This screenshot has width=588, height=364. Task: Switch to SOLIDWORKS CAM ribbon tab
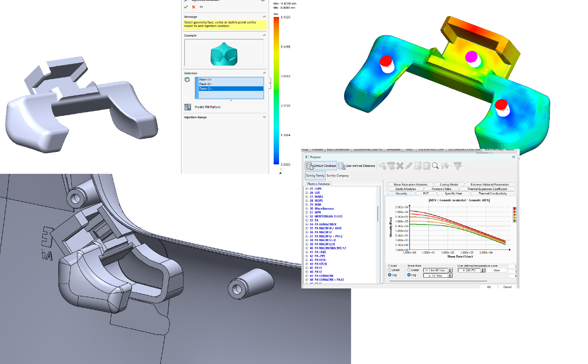tap(431, 150)
